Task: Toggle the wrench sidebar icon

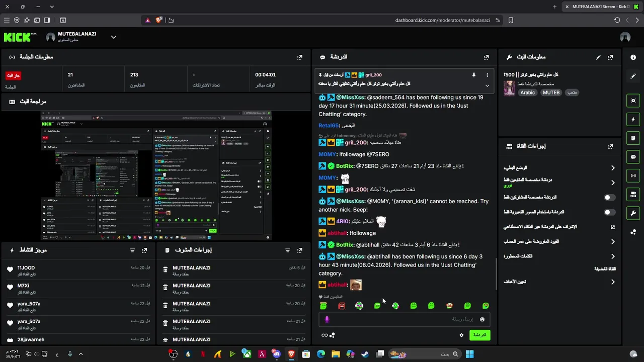Action: click(633, 213)
